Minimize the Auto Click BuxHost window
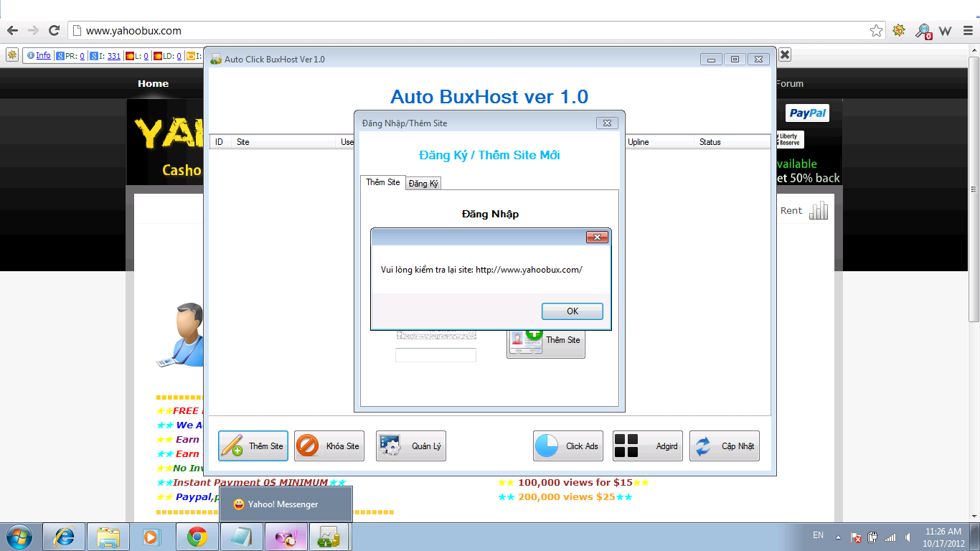Image resolution: width=980 pixels, height=551 pixels. (711, 59)
